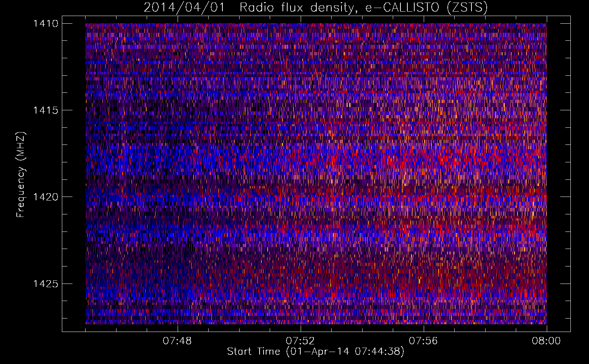The width and height of the screenshot is (589, 364).
Task: Select the 1420 frequency tick label
Action: pos(46,197)
